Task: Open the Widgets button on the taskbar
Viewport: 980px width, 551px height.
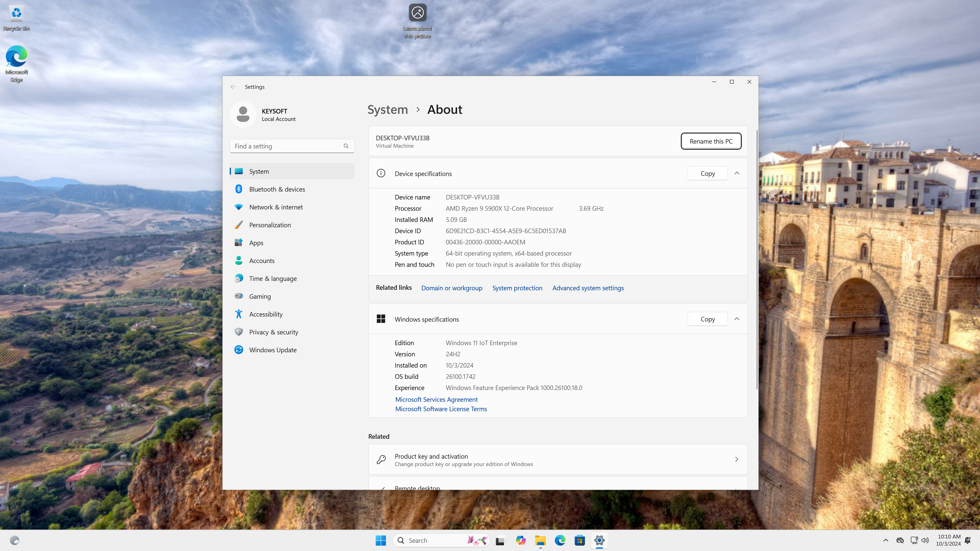Action: coord(15,540)
